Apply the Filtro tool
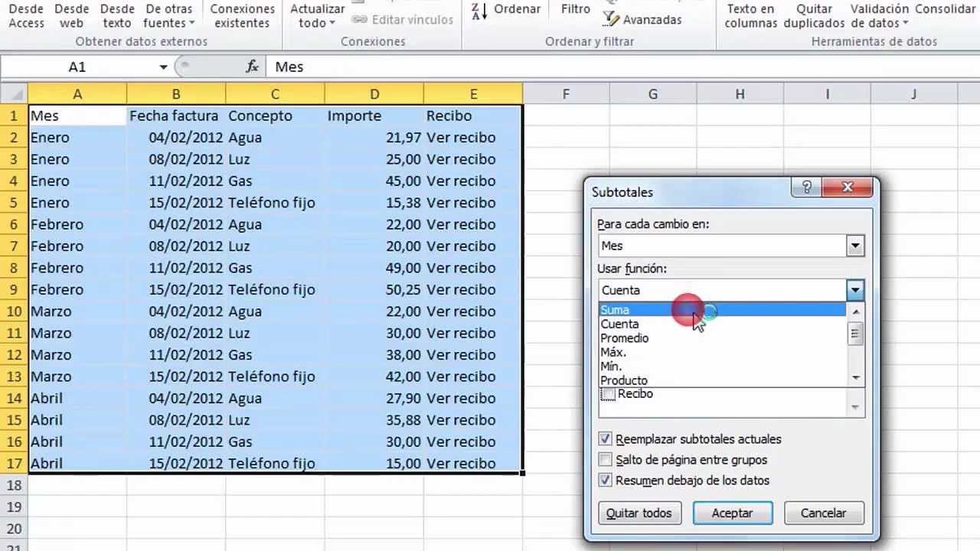The width and height of the screenshot is (980, 551). pos(575,9)
